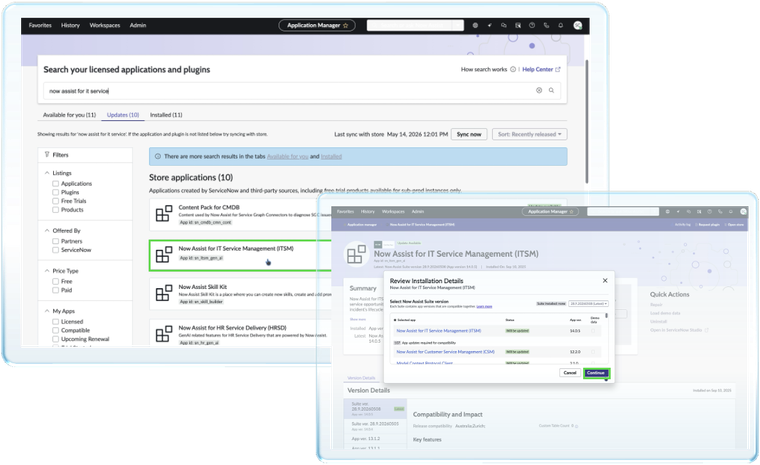
Task: Click the globe icon in the front details window header
Action: point(667,211)
